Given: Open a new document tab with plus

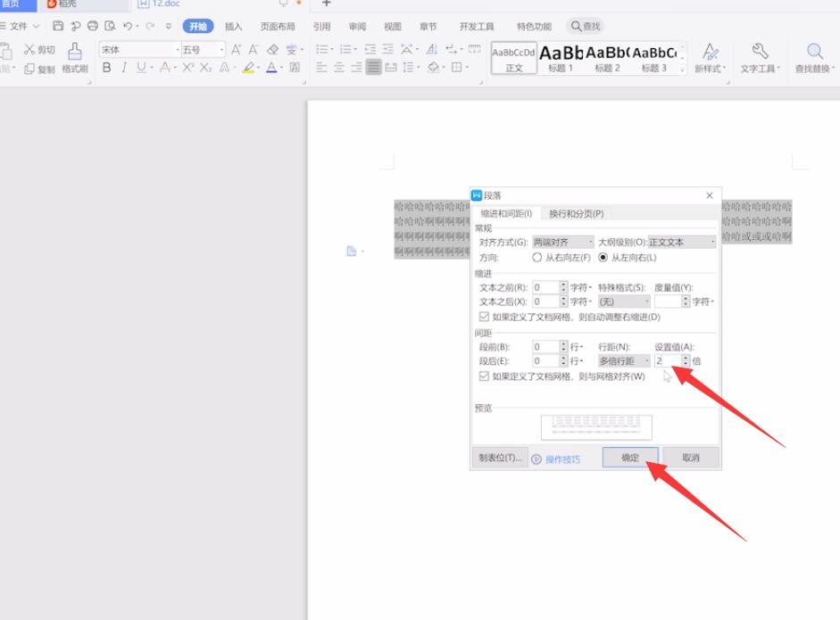Looking at the screenshot, I should tap(326, 4).
